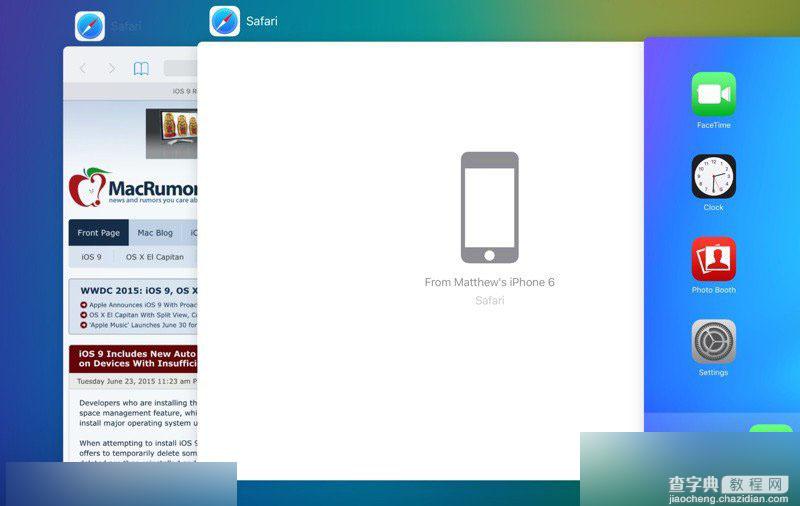800x506 pixels.
Task: Select the Front Page tab on MacRumors
Action: 98,233
